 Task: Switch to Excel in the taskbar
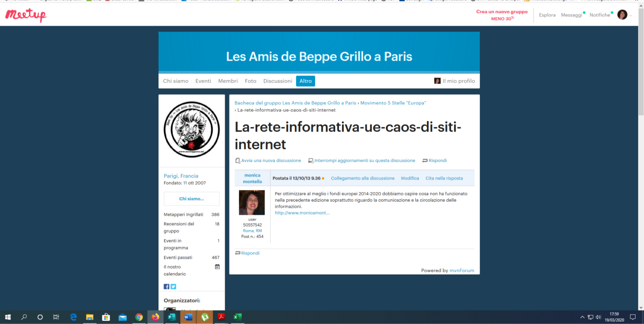(238, 317)
